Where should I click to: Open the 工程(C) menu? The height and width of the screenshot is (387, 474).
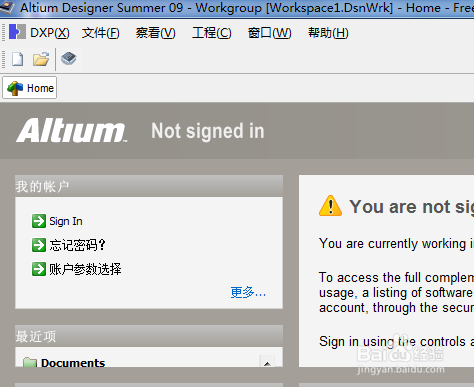(212, 33)
